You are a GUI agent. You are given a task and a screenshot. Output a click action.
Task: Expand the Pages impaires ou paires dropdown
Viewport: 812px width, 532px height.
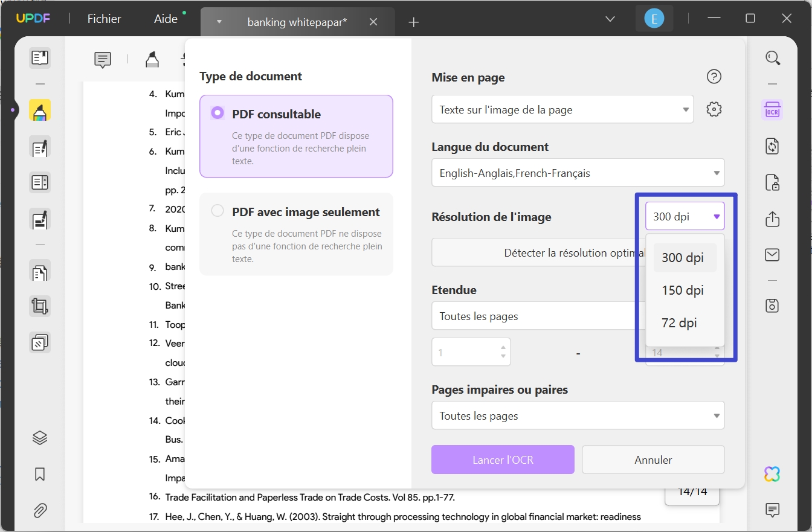point(577,415)
